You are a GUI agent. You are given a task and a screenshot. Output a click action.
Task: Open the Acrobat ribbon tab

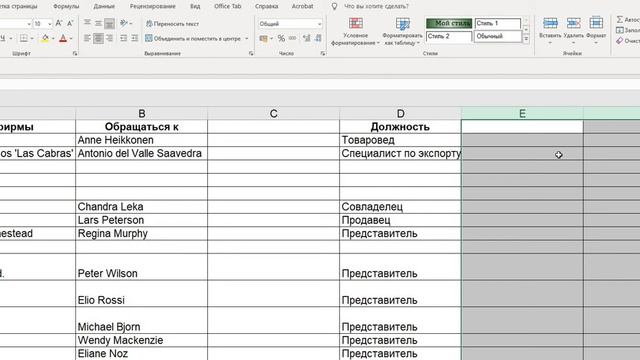pyautogui.click(x=302, y=6)
